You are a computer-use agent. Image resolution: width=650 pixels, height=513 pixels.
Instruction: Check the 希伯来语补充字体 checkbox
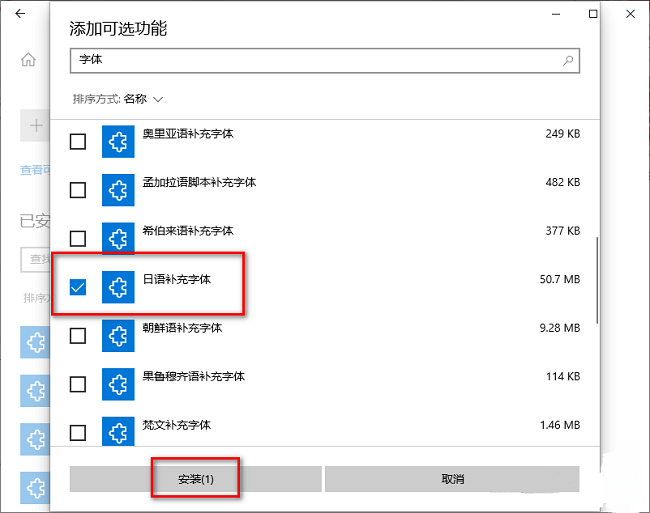pyautogui.click(x=78, y=239)
